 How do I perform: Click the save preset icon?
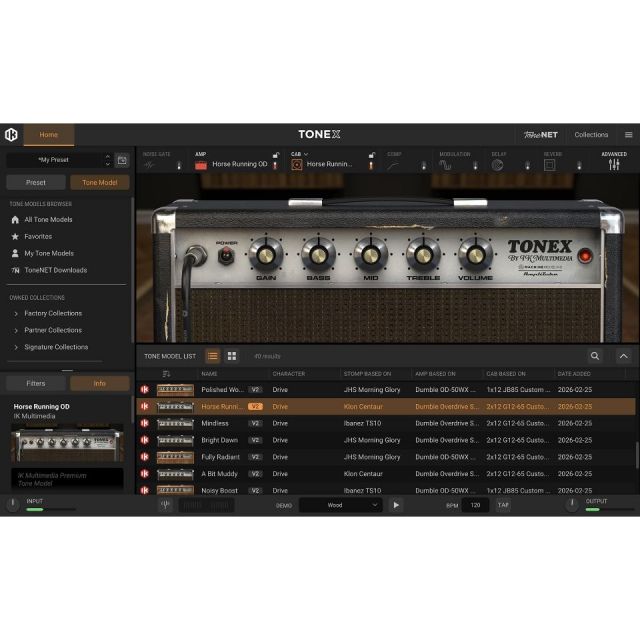(122, 160)
